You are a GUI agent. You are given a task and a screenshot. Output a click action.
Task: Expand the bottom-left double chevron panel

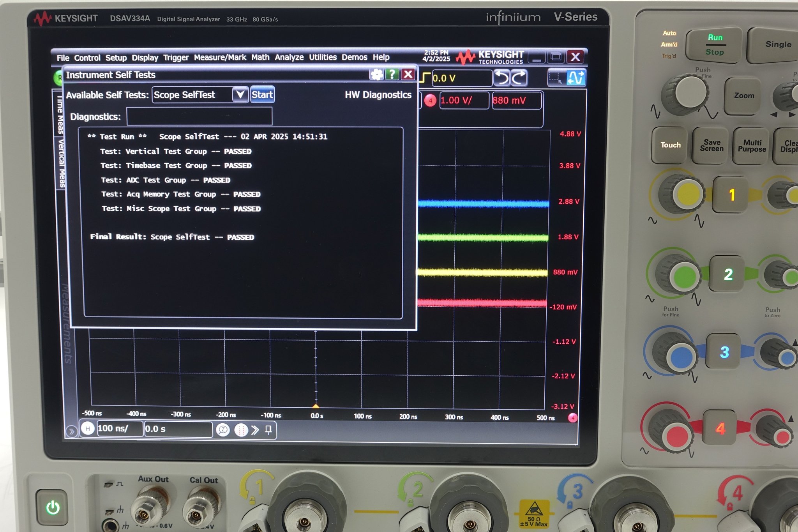(x=71, y=431)
